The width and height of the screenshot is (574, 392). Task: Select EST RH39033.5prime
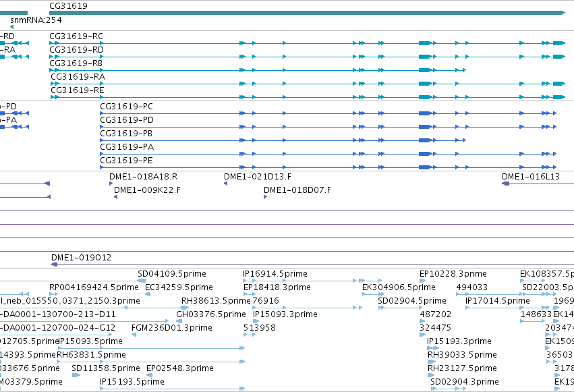pos(462,355)
